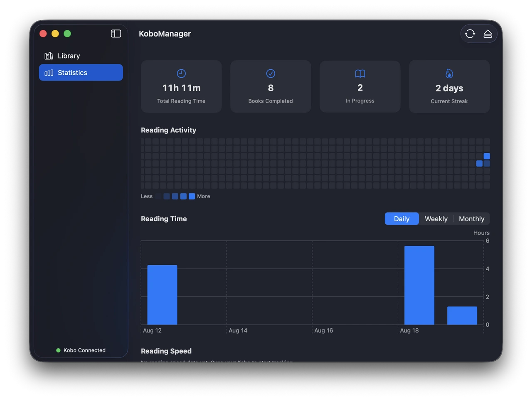Click the green zoom window button
The height and width of the screenshot is (401, 532).
[67, 34]
